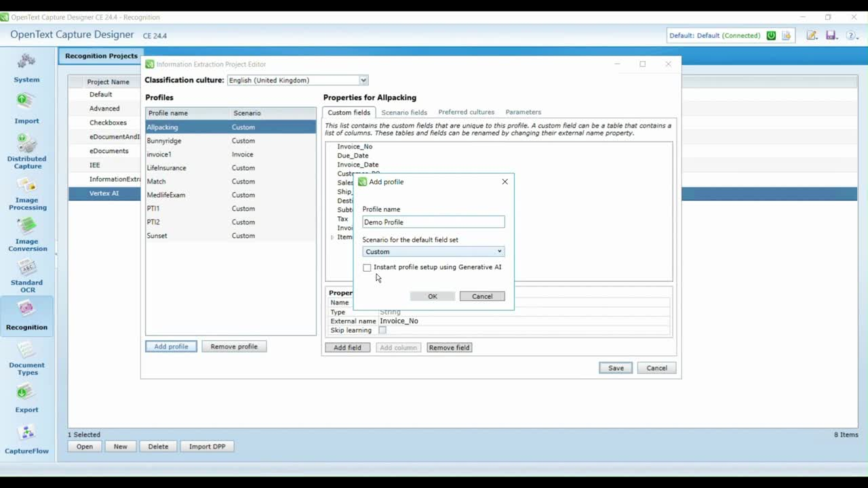The height and width of the screenshot is (488, 868).
Task: Select the Recognition section icon
Action: point(26,308)
